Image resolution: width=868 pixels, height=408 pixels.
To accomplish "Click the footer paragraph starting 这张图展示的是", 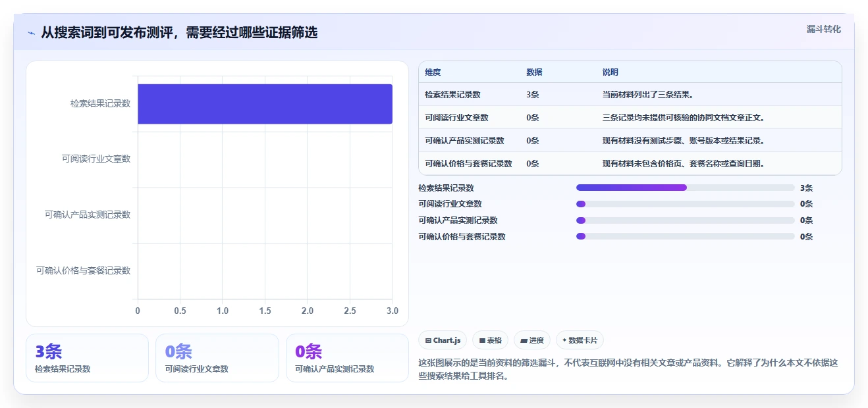I will point(628,369).
